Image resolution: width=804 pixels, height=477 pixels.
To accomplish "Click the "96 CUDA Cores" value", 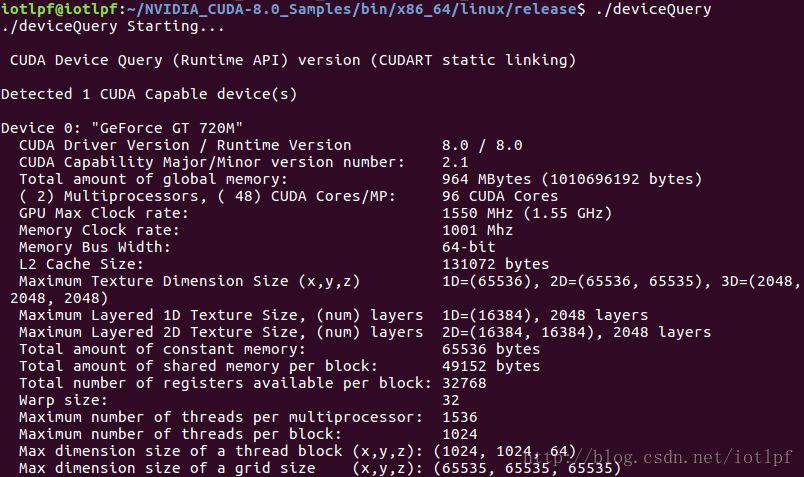I will click(500, 196).
